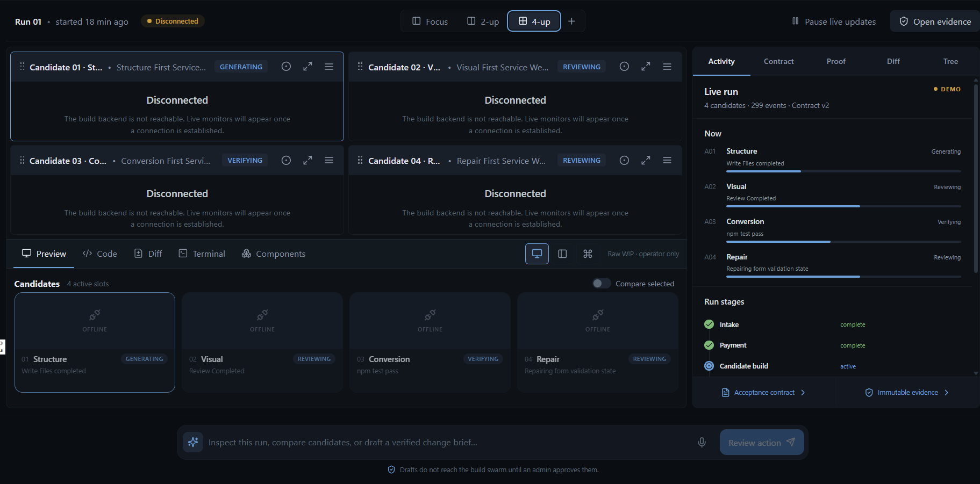This screenshot has width=980, height=484.
Task: Click Structure progress bar in Activity
Action: (843, 171)
